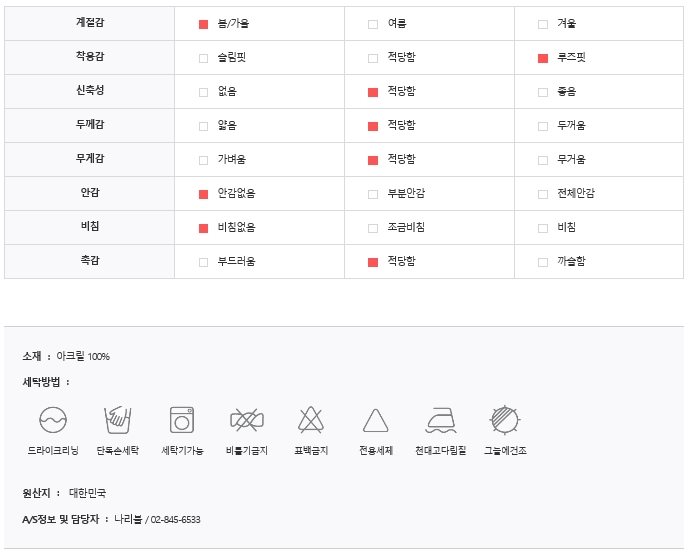The image size is (689, 555).
Task: Check the 슬림핏 fit checkbox
Action: [x=203, y=58]
